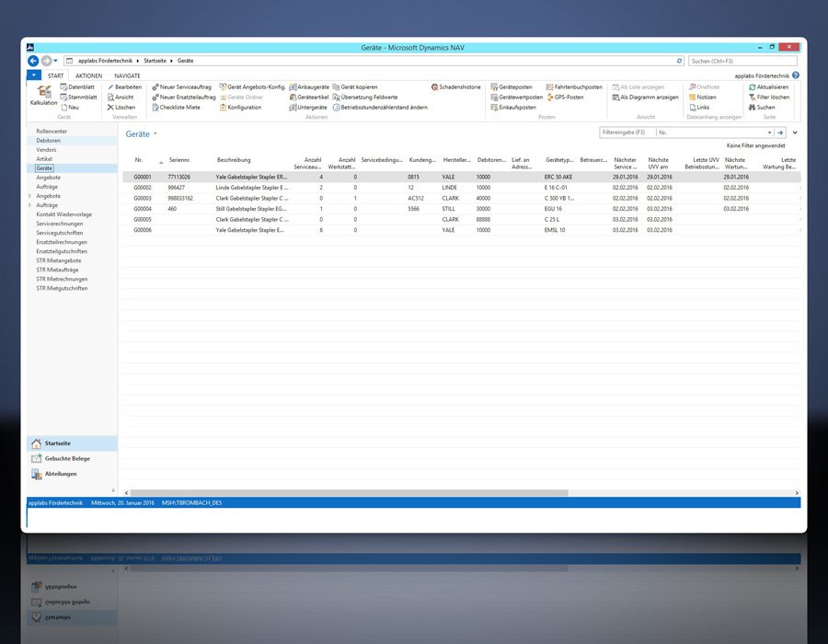This screenshot has height=644, width=828.
Task: Select device number G00005
Action: point(143,220)
